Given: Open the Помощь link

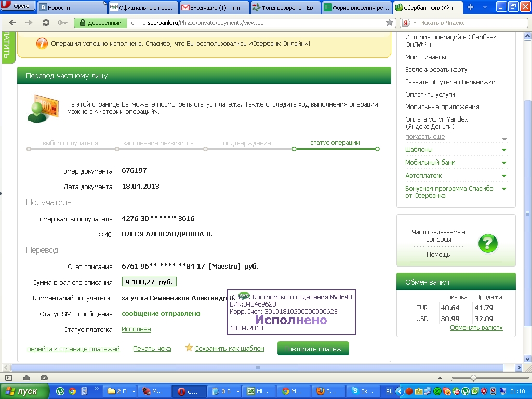Looking at the screenshot, I should pos(438,255).
